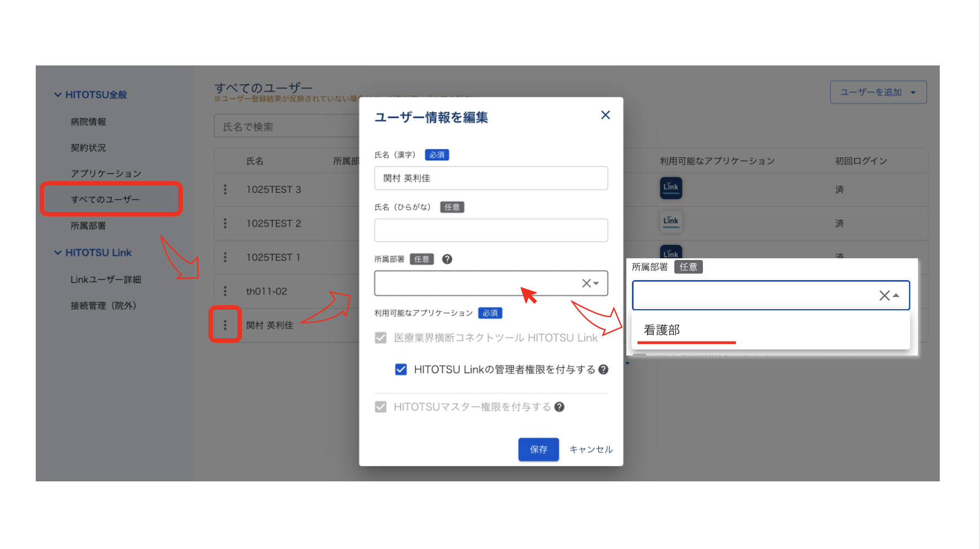
Task: Collapse the HITOTSU全般 sidebar section
Action: (58, 95)
